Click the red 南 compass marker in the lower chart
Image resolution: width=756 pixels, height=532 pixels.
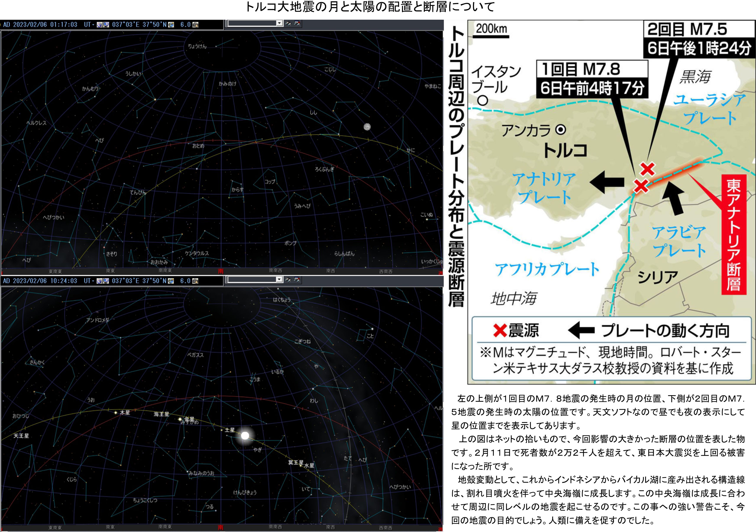(x=221, y=527)
